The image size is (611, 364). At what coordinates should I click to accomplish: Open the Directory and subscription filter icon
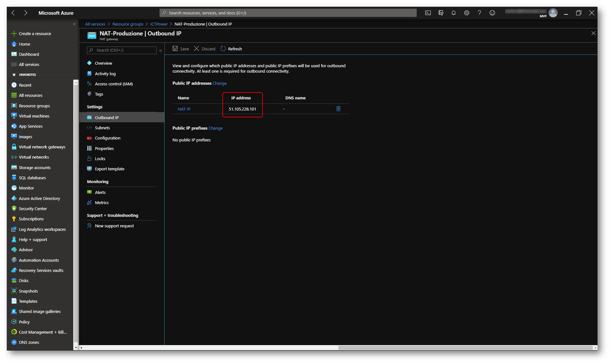click(441, 13)
